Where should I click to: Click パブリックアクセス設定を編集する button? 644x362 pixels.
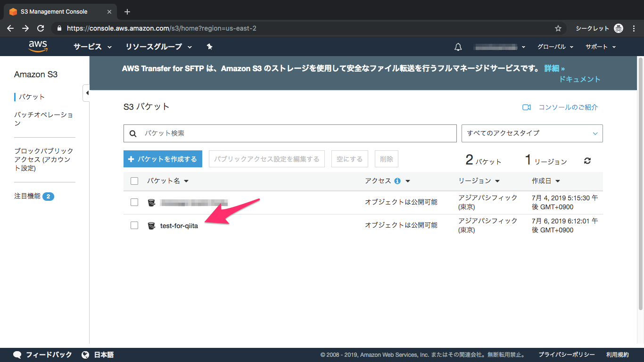point(267,159)
